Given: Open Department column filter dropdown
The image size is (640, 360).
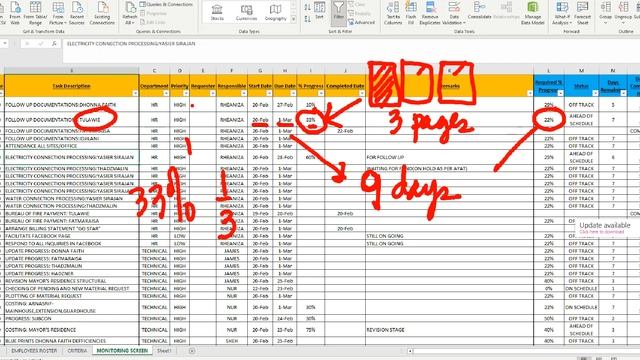Looking at the screenshot, I should [166, 93].
